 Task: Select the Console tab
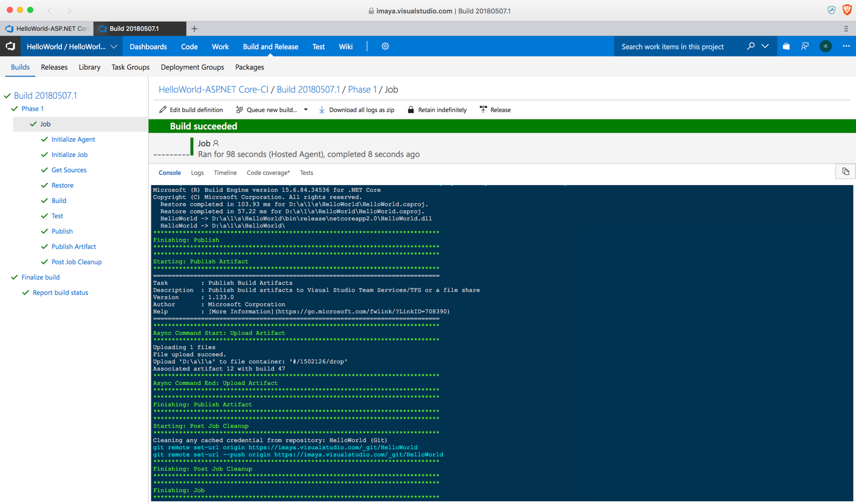pos(170,173)
